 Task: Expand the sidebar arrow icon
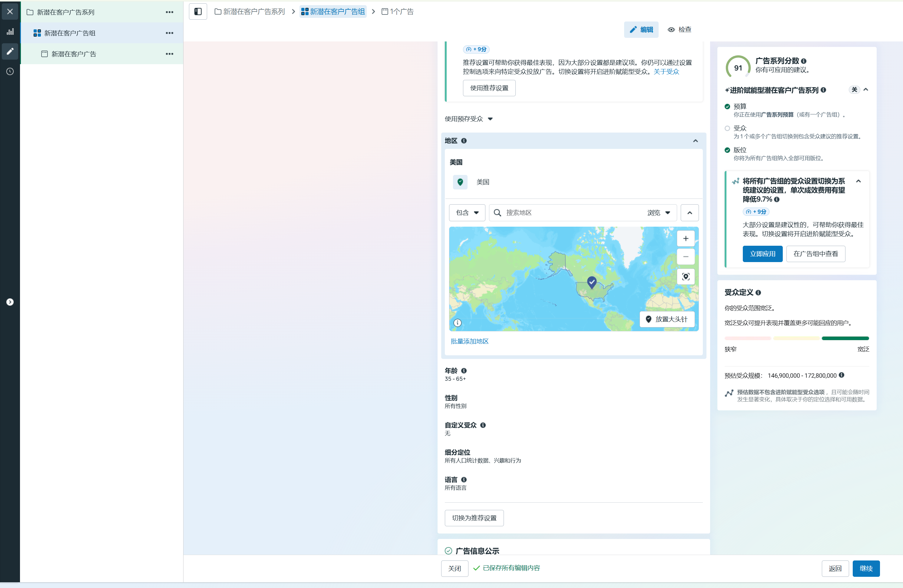pos(9,302)
